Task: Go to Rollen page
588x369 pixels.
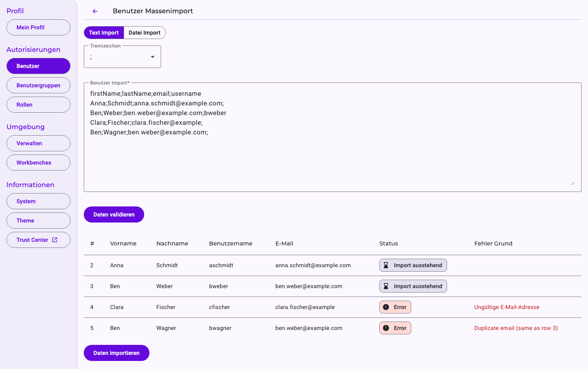Action: click(x=38, y=105)
